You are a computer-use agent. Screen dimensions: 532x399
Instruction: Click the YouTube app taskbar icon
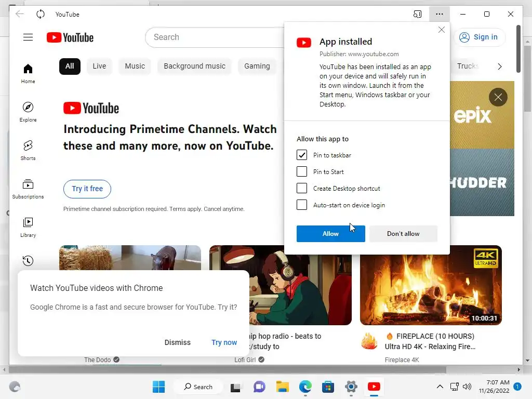(374, 387)
